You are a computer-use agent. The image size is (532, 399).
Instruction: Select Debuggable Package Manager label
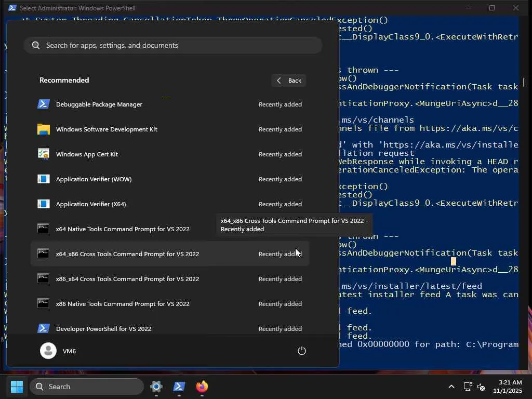coord(99,104)
